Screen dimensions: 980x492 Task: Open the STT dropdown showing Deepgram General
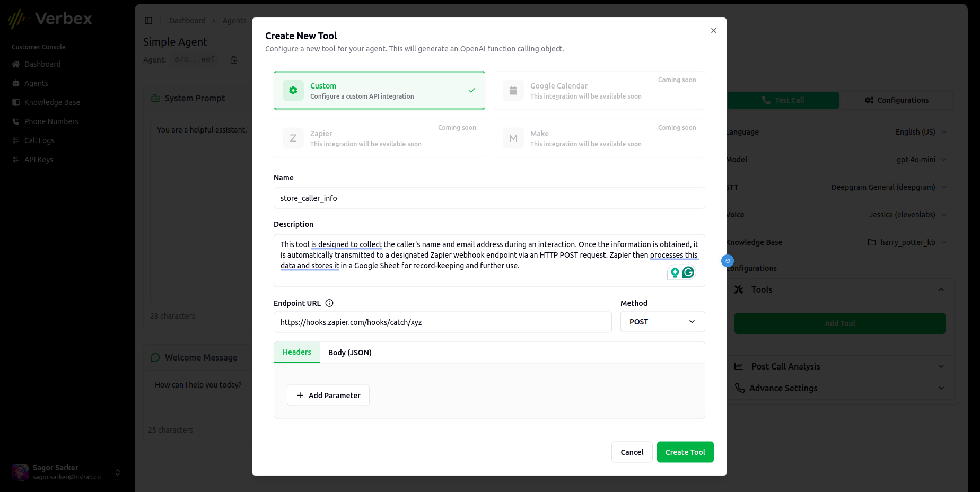(x=889, y=187)
